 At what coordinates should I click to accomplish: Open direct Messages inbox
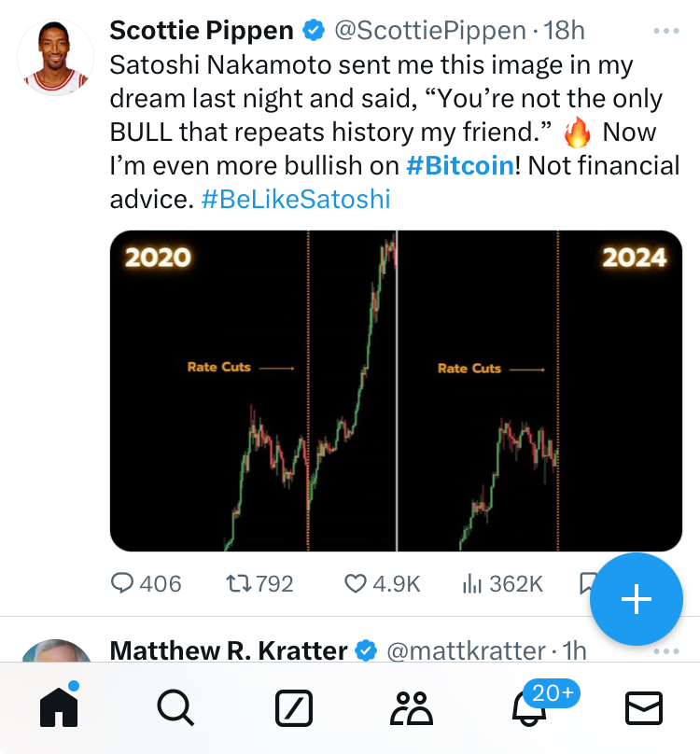click(643, 709)
